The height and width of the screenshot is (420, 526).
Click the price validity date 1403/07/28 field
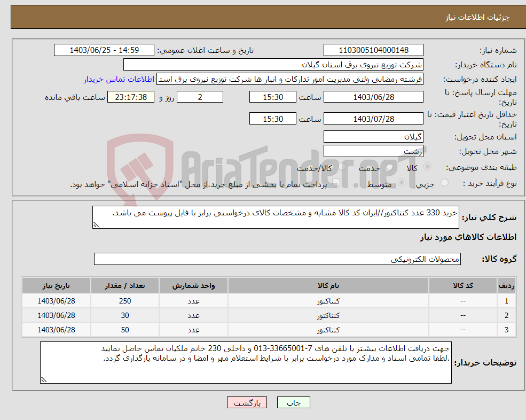[373, 119]
